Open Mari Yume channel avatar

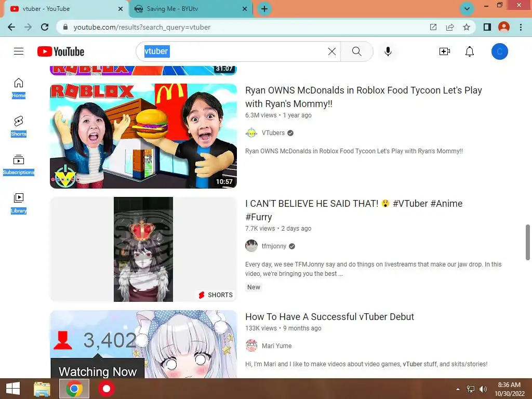pyautogui.click(x=251, y=345)
